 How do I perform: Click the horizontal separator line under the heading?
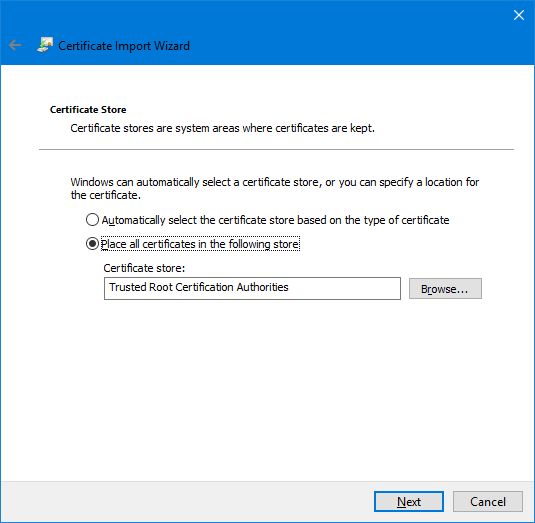(276, 149)
